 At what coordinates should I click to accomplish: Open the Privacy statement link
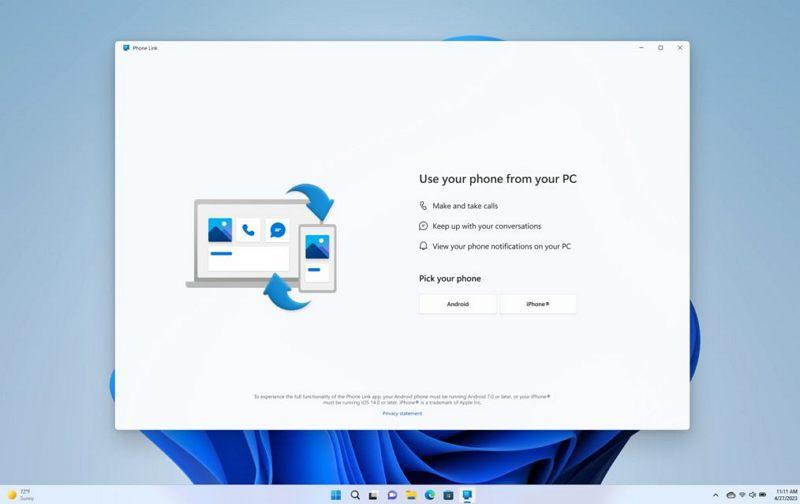point(402,414)
